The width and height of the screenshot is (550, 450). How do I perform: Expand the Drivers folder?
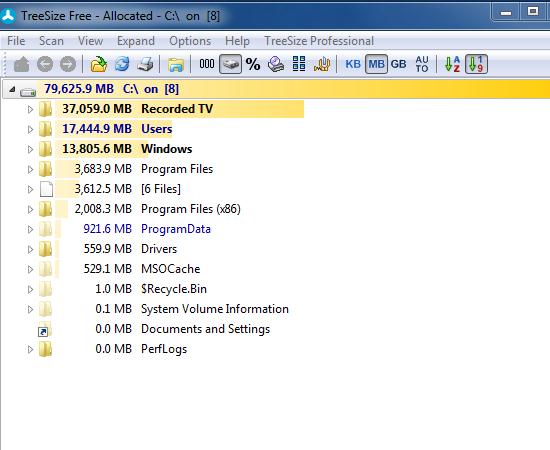tap(31, 249)
